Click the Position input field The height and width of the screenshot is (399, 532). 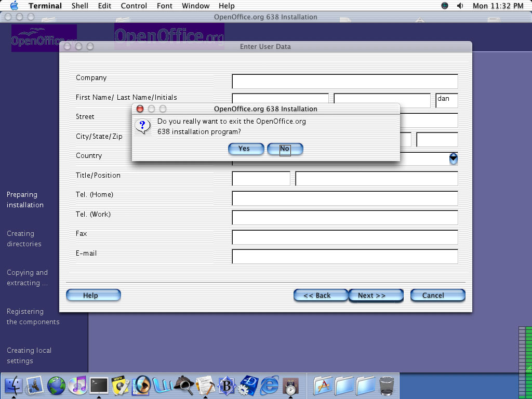pos(377,179)
